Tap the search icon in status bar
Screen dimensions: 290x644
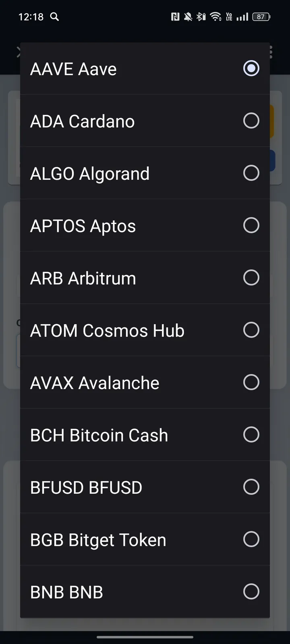tap(54, 17)
